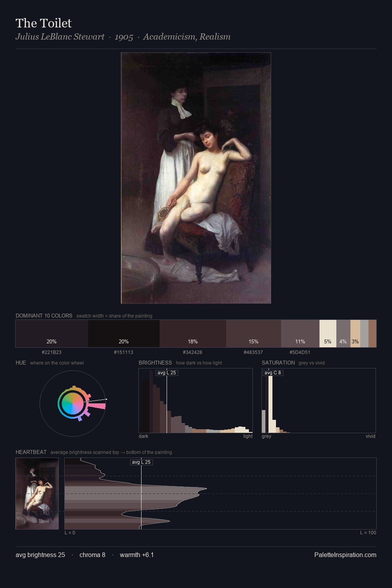The image size is (392, 588).
Task: Click the 'L = 0' axis label
Action: point(70,533)
